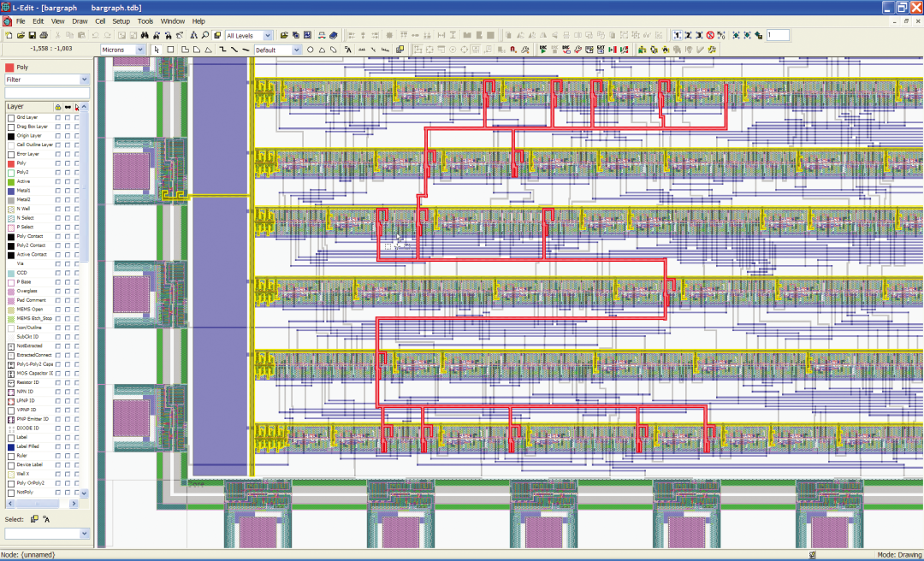Select the red Poly layer swatch
The image size is (924, 561).
click(11, 163)
